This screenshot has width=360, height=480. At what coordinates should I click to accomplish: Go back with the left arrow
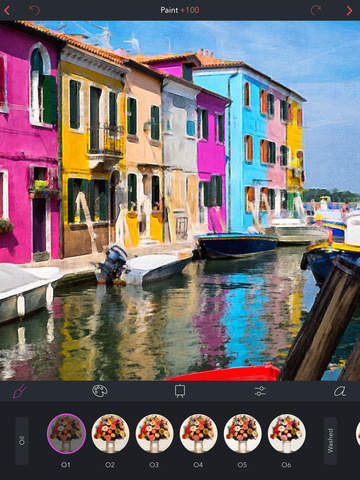point(7,10)
